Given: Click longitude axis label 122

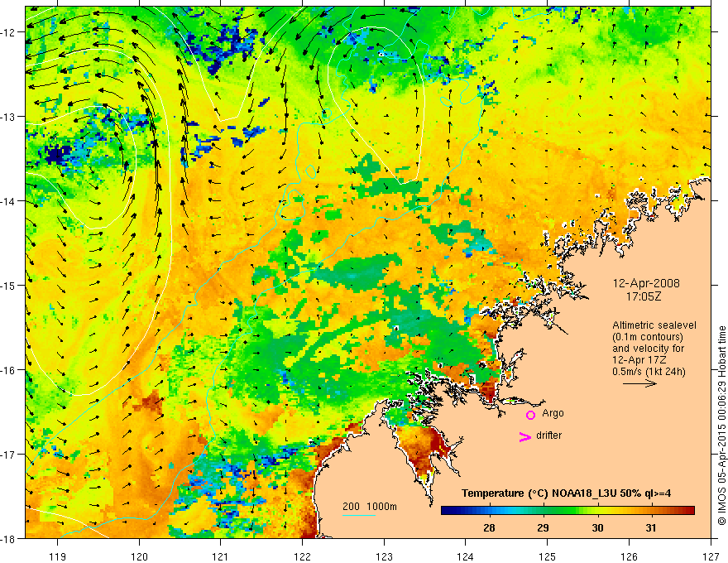Looking at the screenshot, I should [x=302, y=556].
